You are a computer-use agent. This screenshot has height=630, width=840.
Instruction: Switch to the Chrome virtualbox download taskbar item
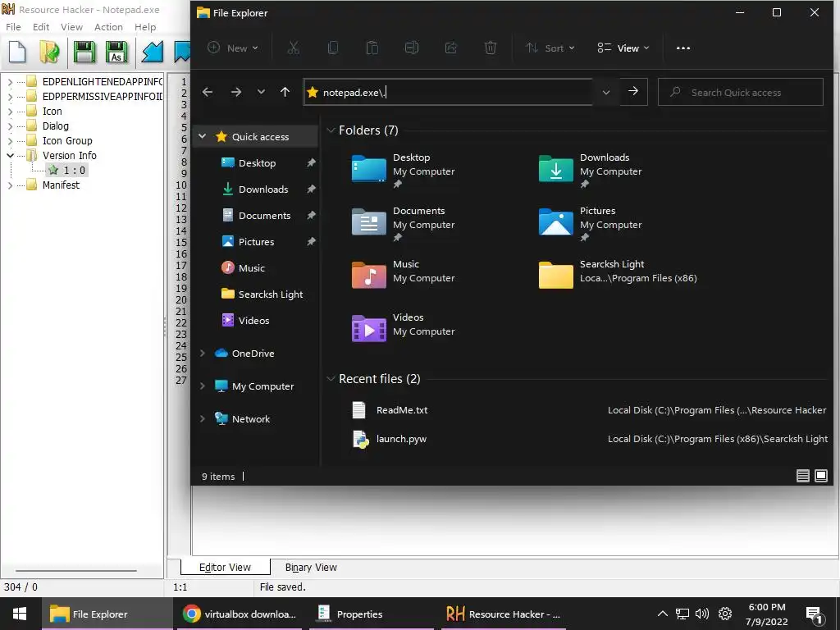[240, 614]
